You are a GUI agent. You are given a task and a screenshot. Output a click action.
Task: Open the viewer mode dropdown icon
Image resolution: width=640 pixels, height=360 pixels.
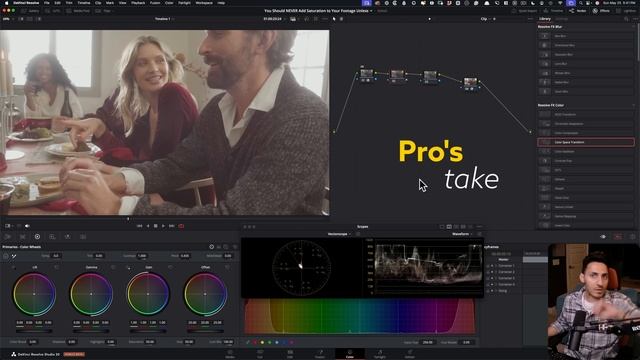[x=9, y=226]
